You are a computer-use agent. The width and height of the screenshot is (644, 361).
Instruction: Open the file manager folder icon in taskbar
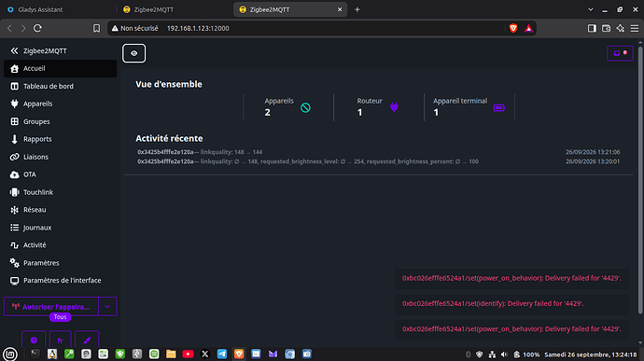171,354
